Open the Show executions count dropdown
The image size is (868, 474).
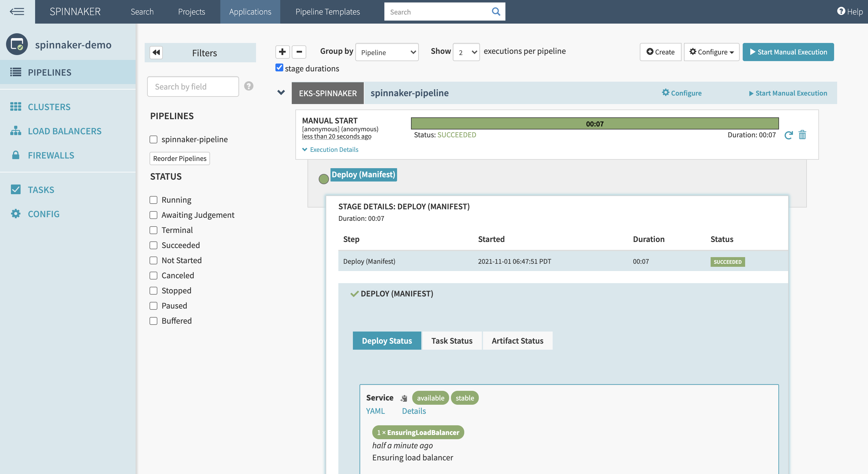coord(466,52)
